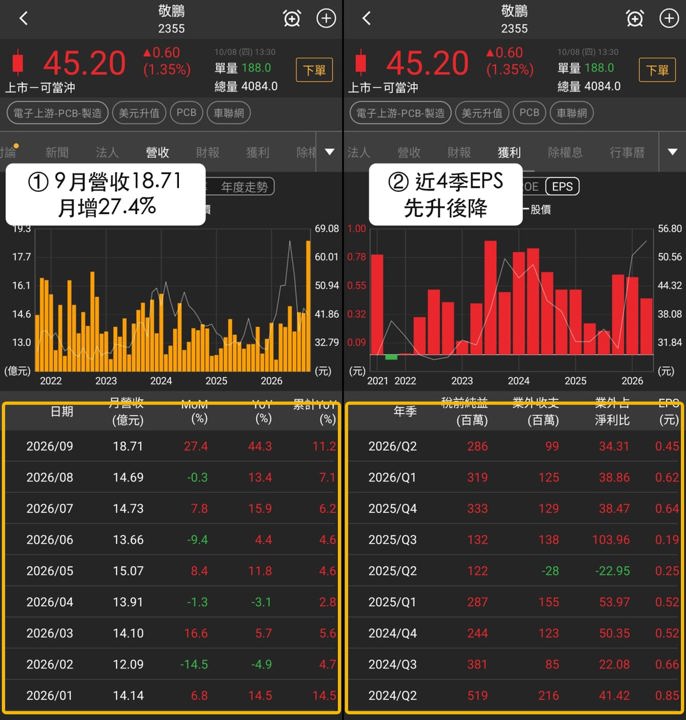Select the 2026/08 revenue row date
The width and height of the screenshot is (686, 720).
(50, 478)
